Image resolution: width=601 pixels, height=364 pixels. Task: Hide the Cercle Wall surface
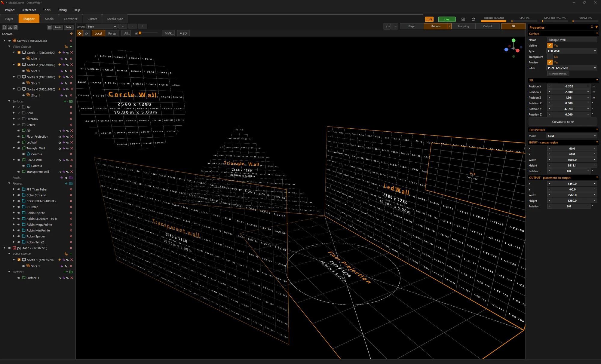click(x=19, y=160)
